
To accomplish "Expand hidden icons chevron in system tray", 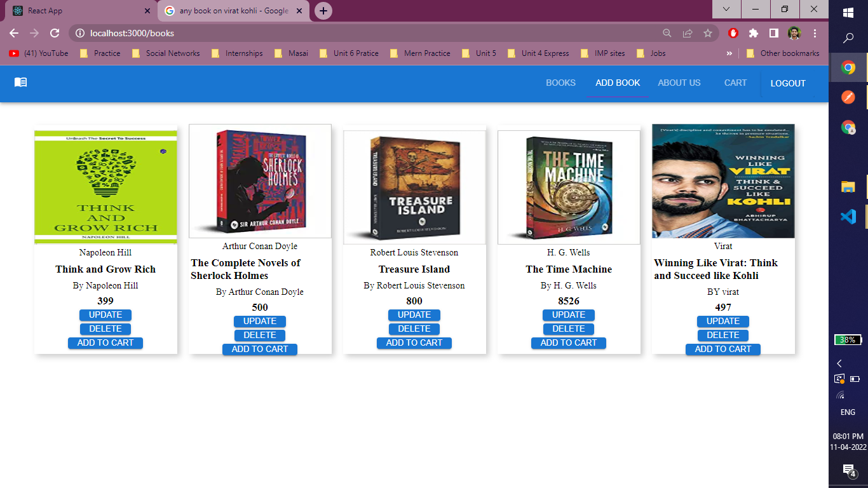I will 839,363.
